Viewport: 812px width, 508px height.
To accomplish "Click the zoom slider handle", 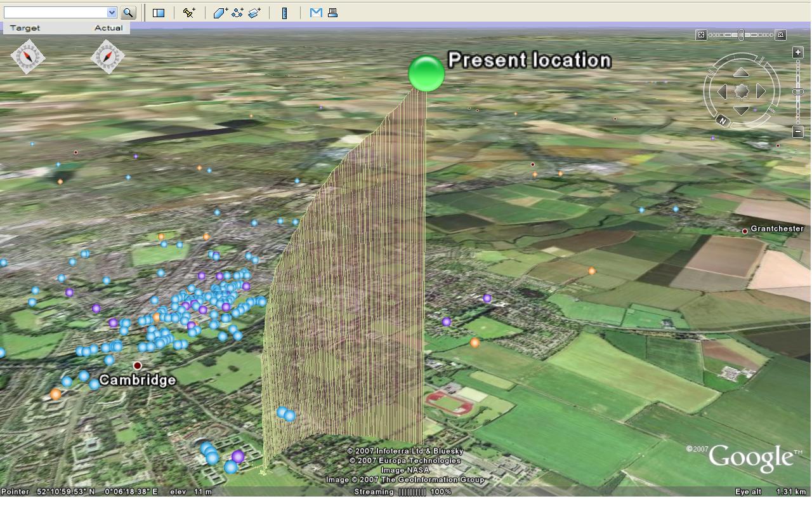I will coord(798,92).
